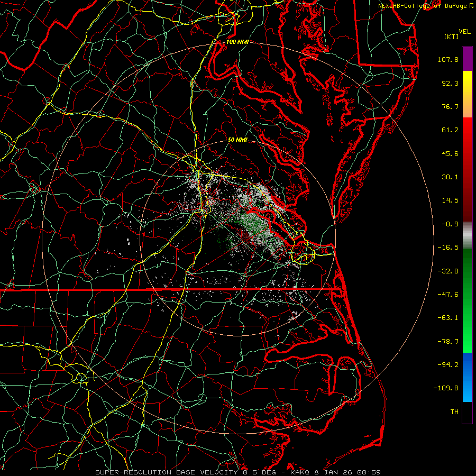
Task: Select the -47.6 legend value
Action: click(x=448, y=295)
